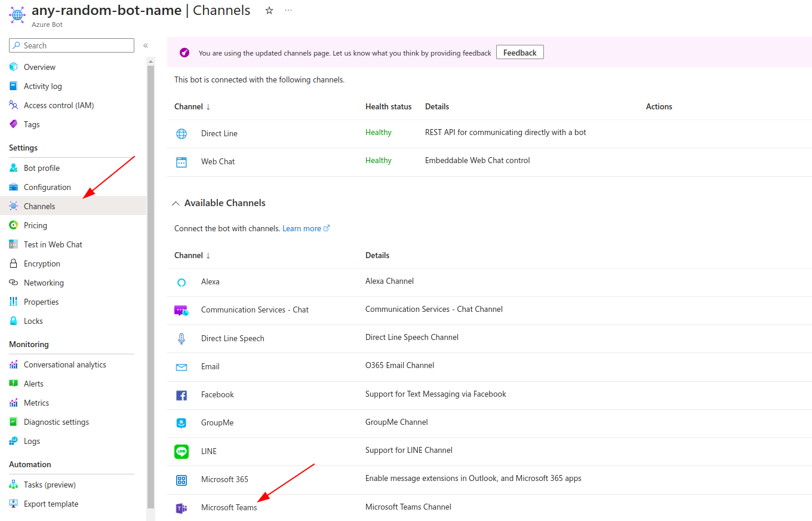The image size is (812, 521).
Task: Collapse the sidebar with the double chevron
Action: [146, 45]
